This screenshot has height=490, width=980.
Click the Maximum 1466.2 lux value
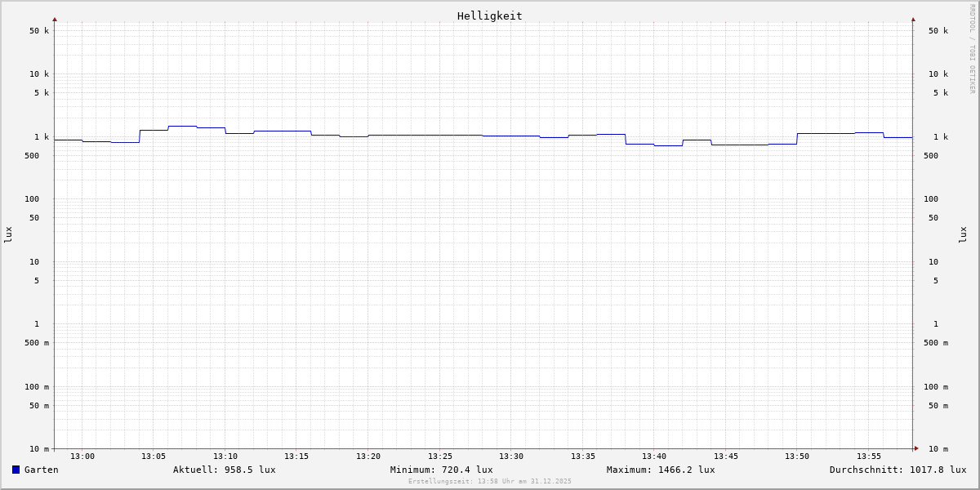pyautogui.click(x=660, y=470)
